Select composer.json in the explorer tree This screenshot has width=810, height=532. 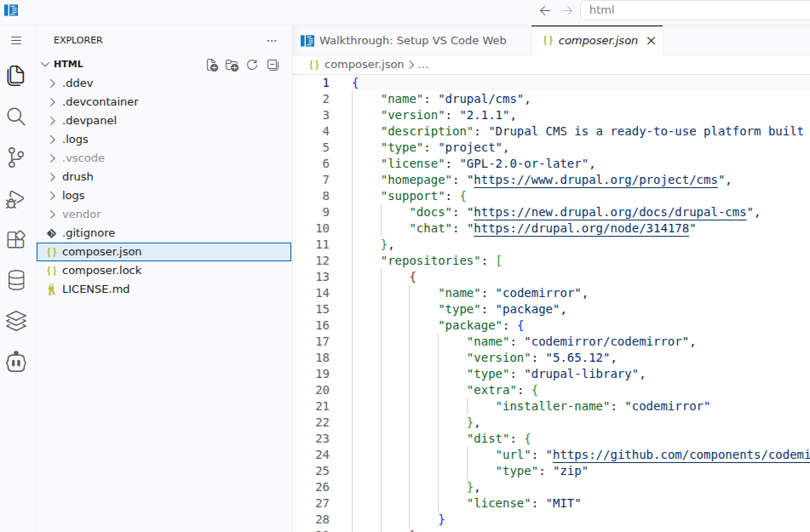pyautogui.click(x=164, y=252)
